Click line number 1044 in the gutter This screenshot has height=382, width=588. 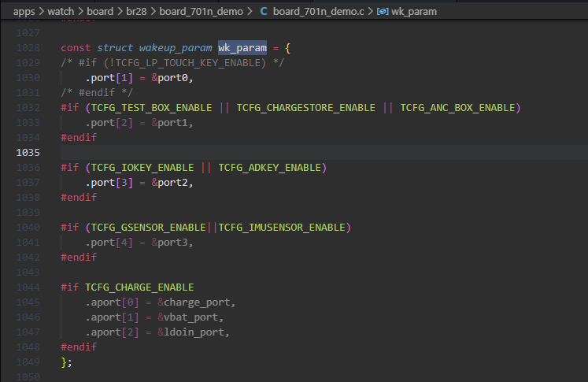pos(28,287)
